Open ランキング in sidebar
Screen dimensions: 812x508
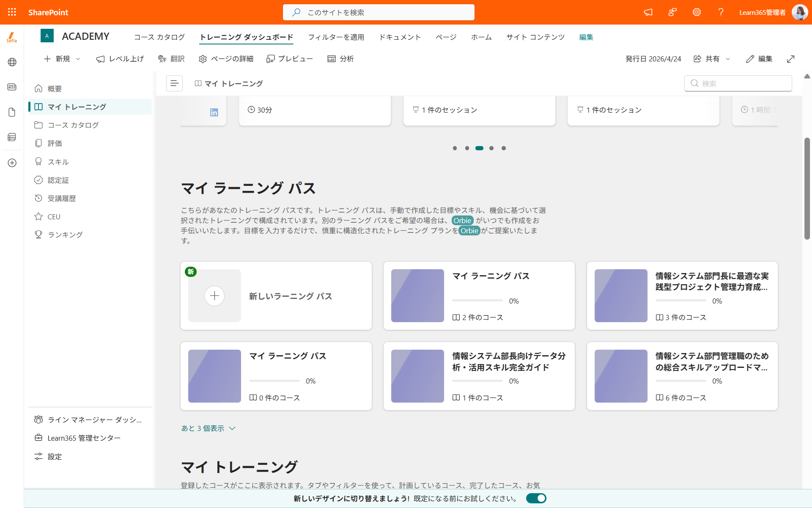tap(90, 235)
